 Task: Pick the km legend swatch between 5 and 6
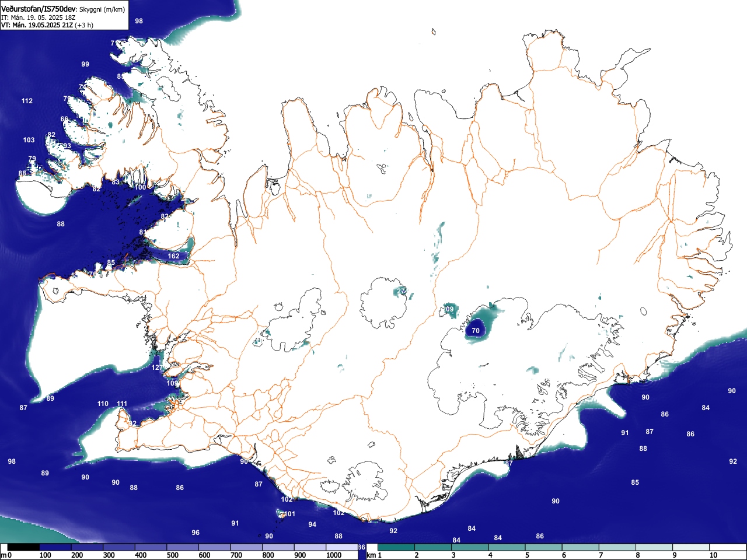(x=544, y=547)
